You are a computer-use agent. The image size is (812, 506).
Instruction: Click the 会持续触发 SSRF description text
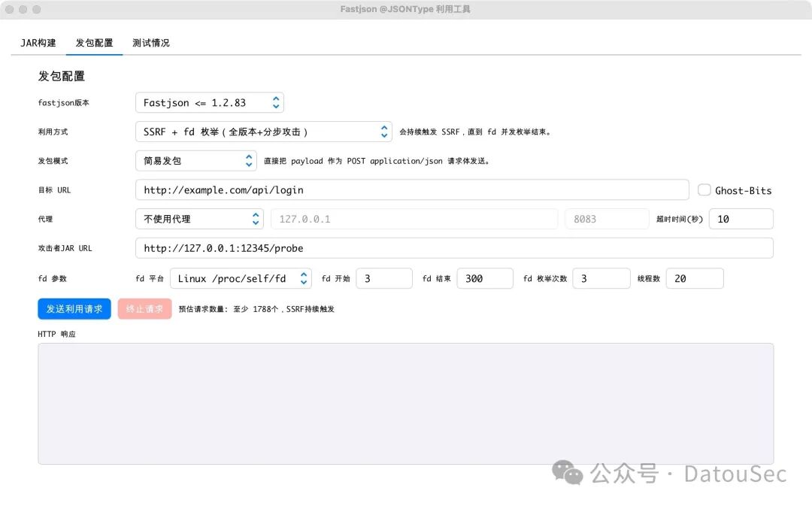[x=474, y=132]
